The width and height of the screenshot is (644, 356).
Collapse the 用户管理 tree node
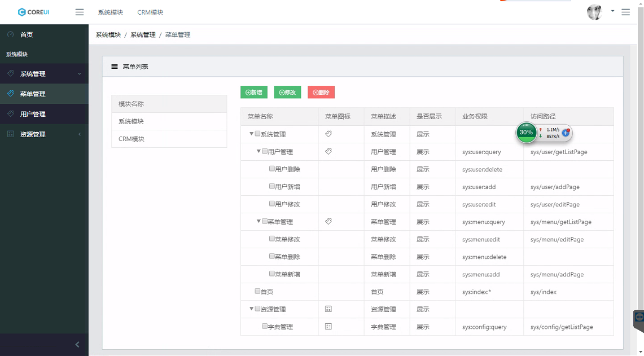pyautogui.click(x=259, y=151)
